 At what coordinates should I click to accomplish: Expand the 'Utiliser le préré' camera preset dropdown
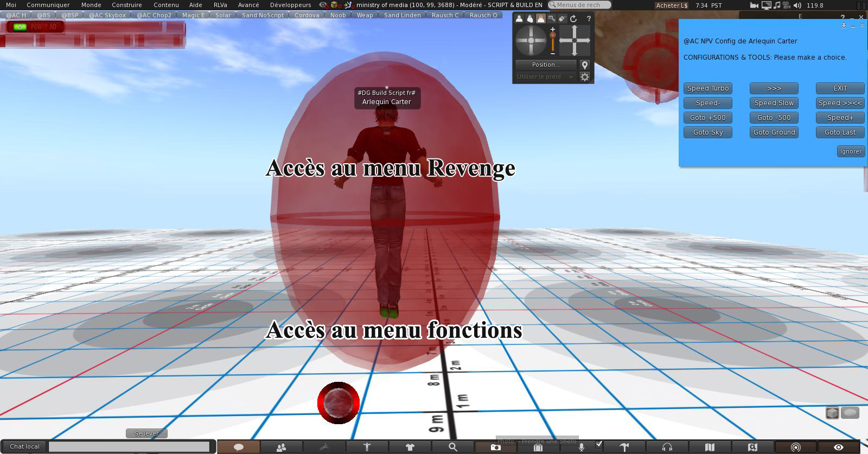pyautogui.click(x=545, y=77)
